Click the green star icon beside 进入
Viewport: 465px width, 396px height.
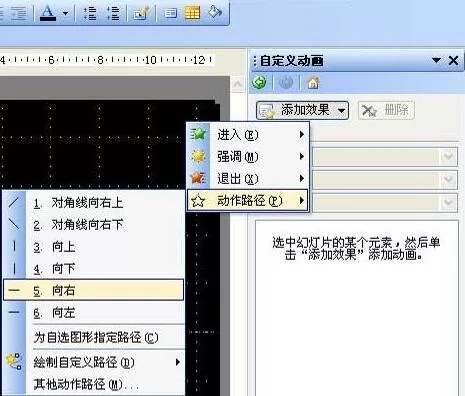coord(198,134)
